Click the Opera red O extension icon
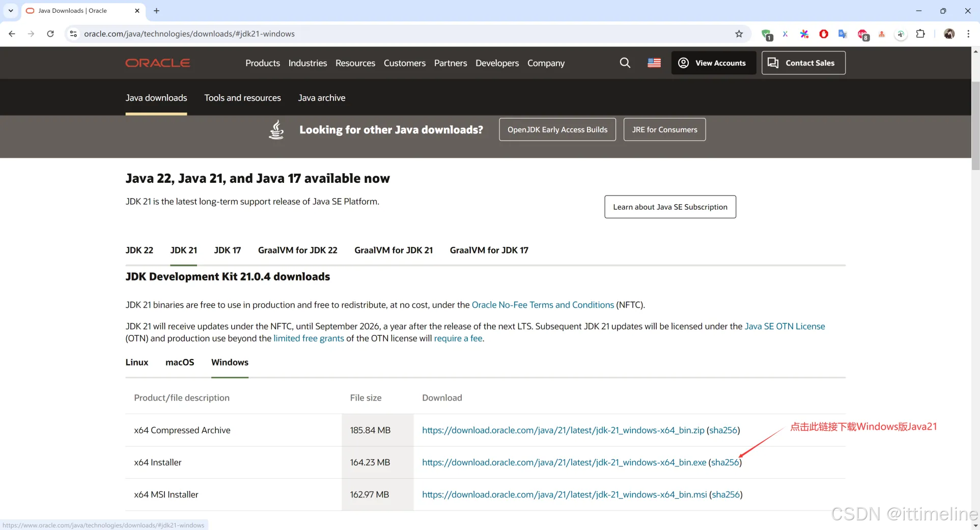This screenshot has height=530, width=980. pyautogui.click(x=823, y=34)
